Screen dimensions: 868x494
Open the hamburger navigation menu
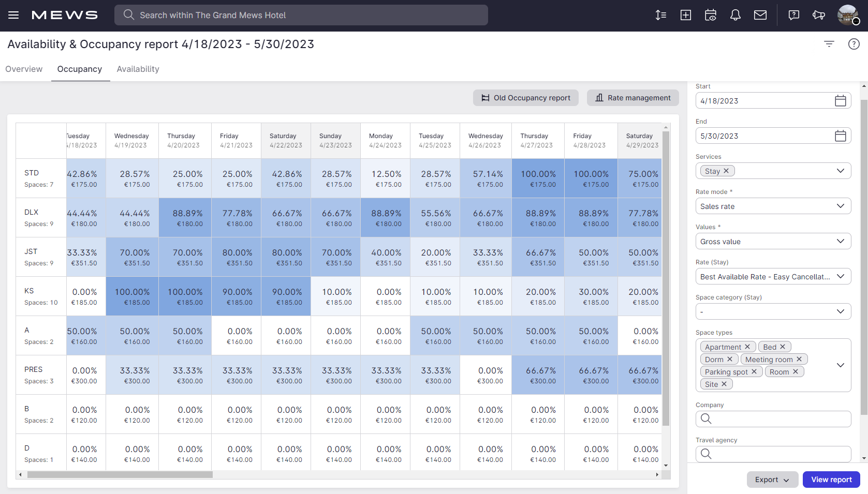tap(13, 15)
